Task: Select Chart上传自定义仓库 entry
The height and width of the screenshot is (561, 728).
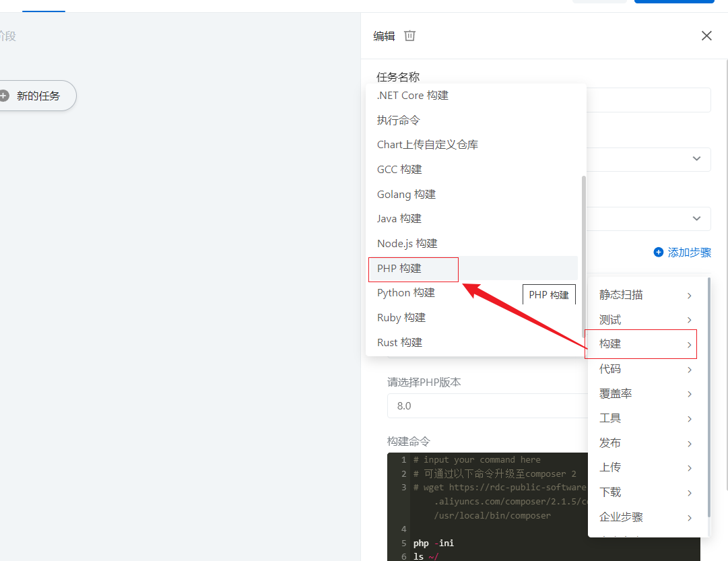Action: tap(473, 145)
